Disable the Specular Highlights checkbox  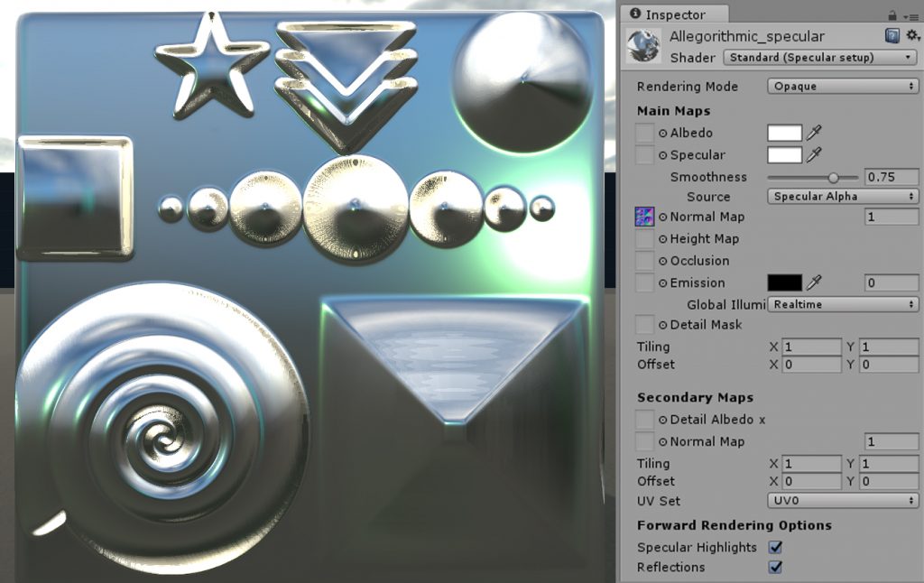pos(774,547)
